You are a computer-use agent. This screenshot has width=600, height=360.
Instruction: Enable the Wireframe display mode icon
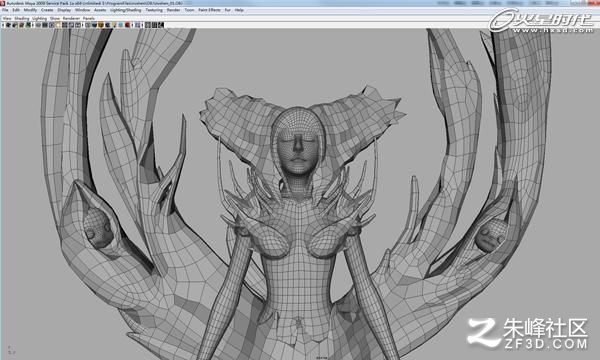coord(87,25)
